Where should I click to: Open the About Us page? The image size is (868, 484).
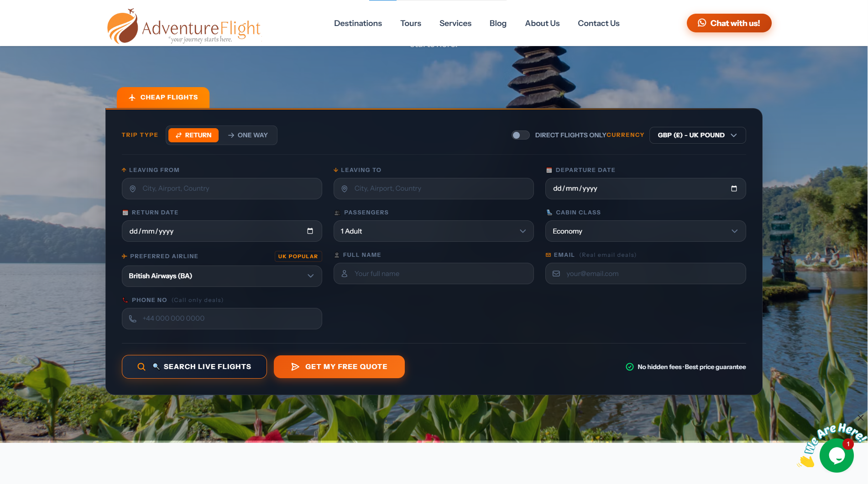(542, 23)
